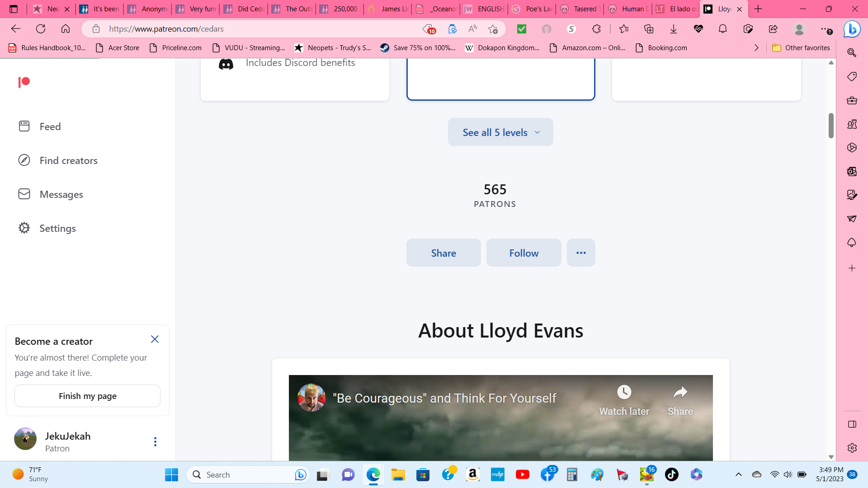Click Finish my page button

pyautogui.click(x=87, y=396)
